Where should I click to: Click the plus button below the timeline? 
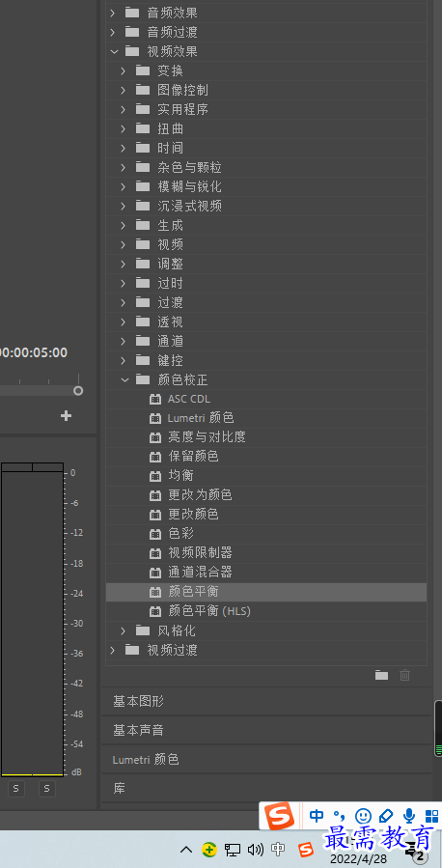66,416
